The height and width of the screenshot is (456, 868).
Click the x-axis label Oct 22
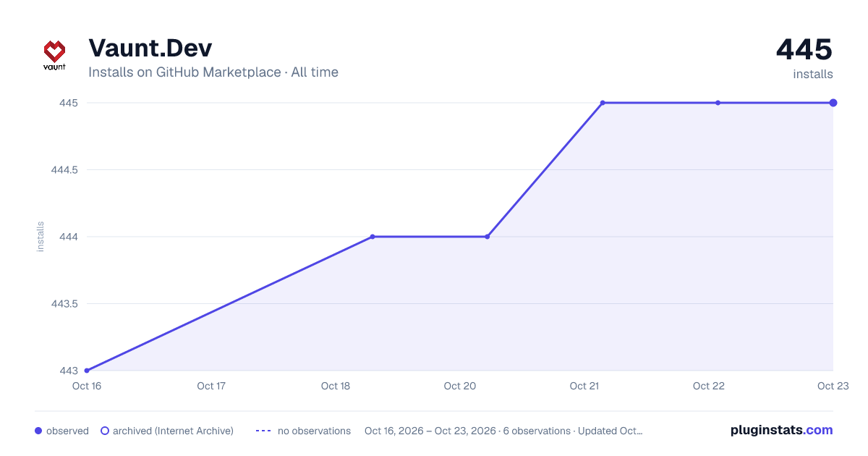[709, 386]
